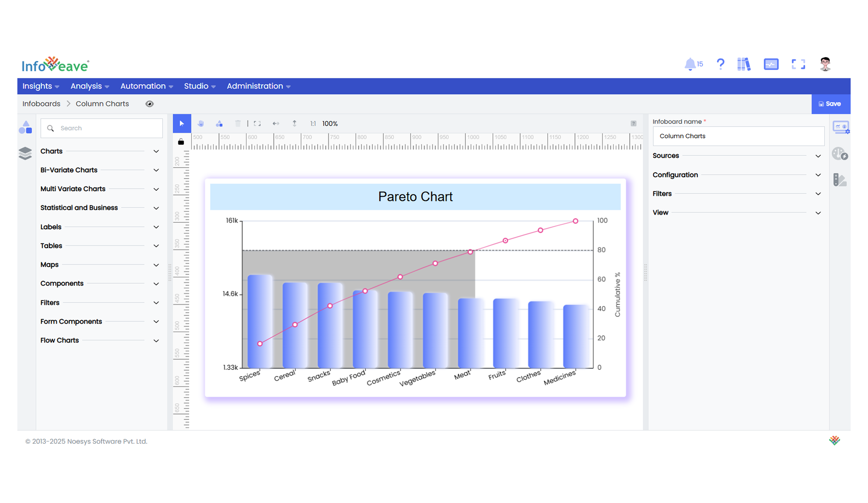This screenshot has height=503, width=868.
Task: Expand the Configuration section
Action: tap(737, 175)
